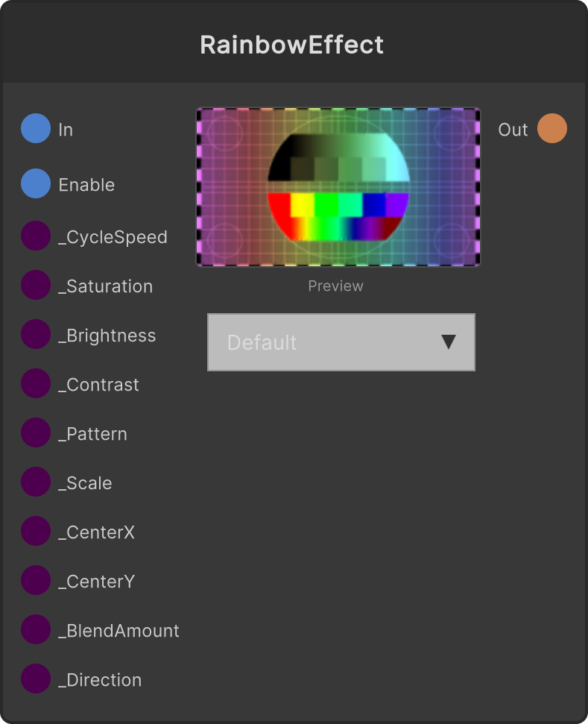
Task: Click the blue Enable input port
Action: [x=36, y=183]
